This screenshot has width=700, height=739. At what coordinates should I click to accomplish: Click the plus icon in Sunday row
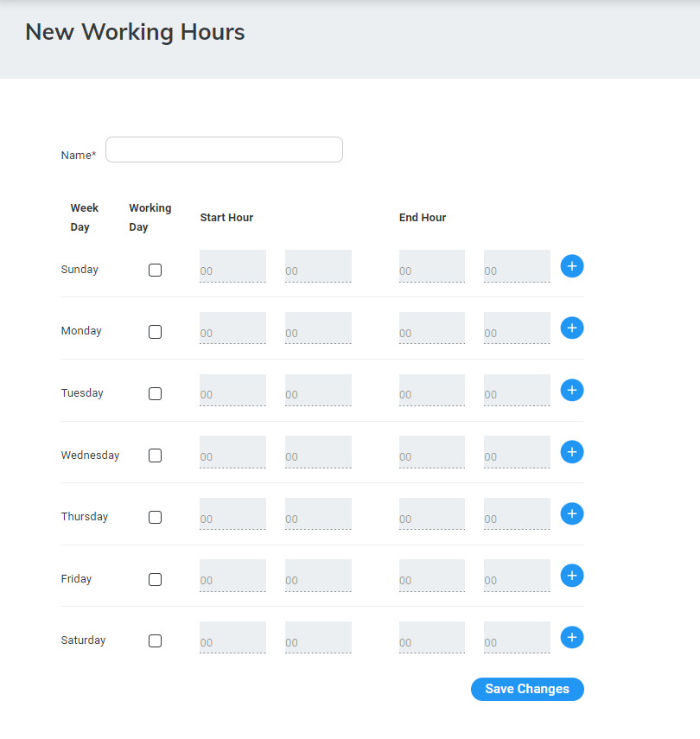tap(572, 266)
